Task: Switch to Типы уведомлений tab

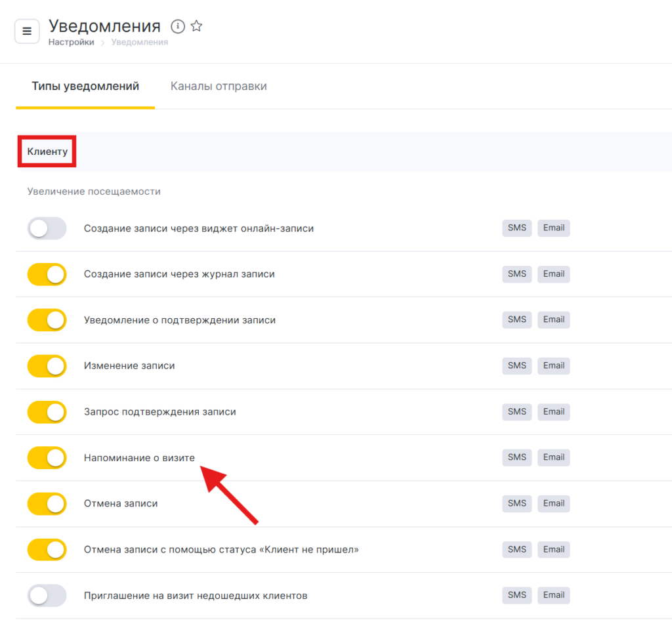Action: pos(85,87)
